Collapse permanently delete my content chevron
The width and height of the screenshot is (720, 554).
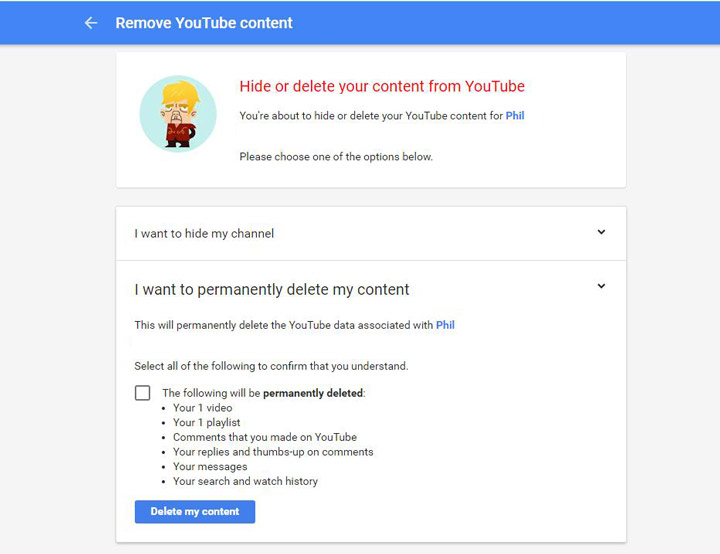point(601,286)
